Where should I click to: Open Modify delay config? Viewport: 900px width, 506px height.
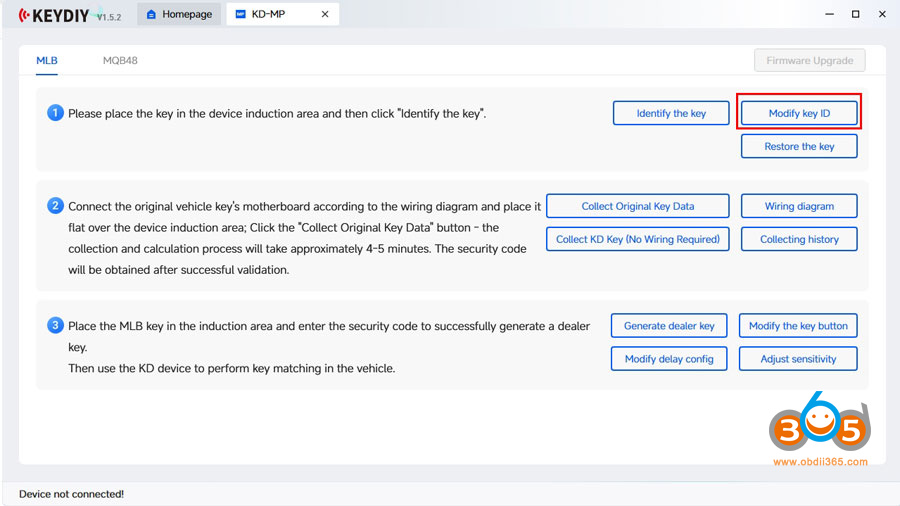coord(669,359)
